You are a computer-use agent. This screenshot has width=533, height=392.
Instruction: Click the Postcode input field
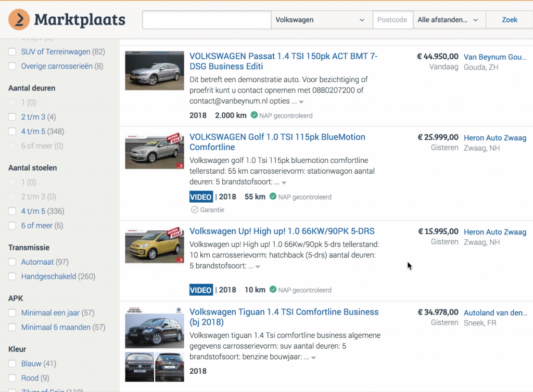[392, 20]
